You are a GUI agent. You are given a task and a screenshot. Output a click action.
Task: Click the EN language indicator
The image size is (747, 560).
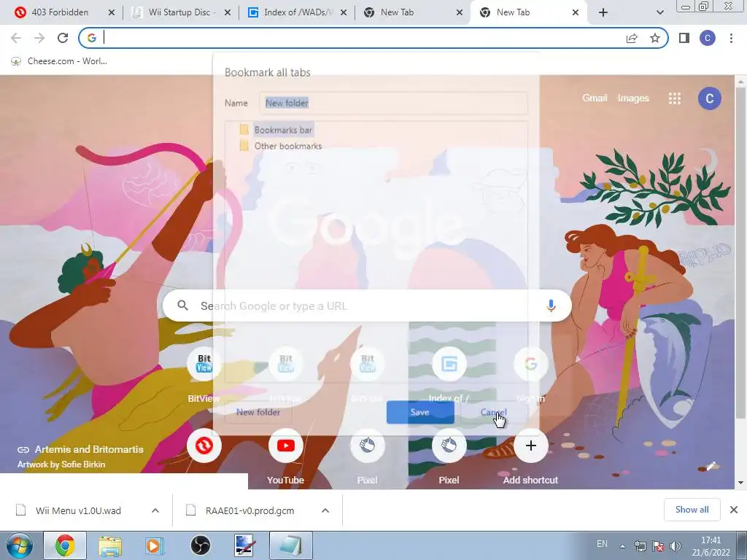coord(602,544)
